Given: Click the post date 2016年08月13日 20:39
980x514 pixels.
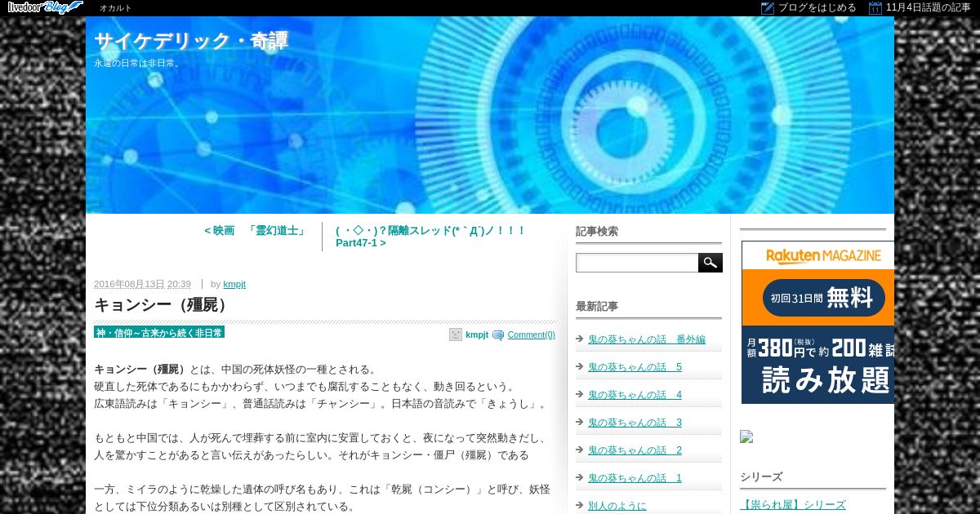Looking at the screenshot, I should coord(142,285).
